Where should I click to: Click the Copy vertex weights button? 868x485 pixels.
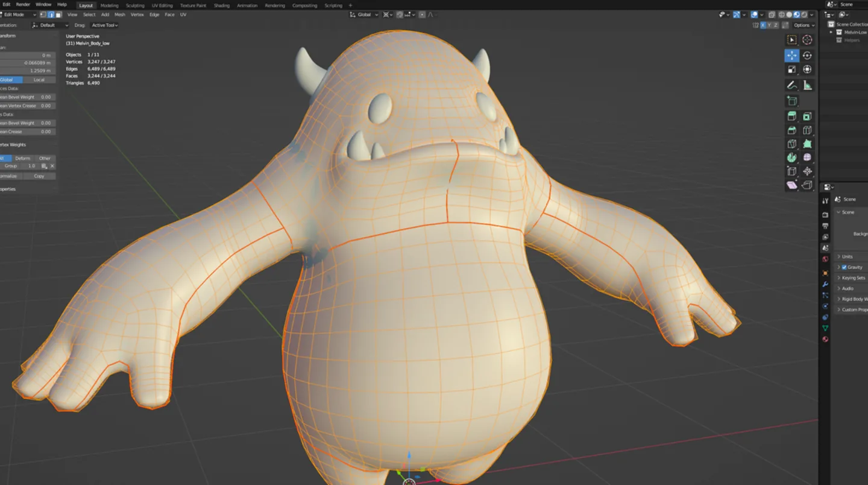tap(39, 176)
